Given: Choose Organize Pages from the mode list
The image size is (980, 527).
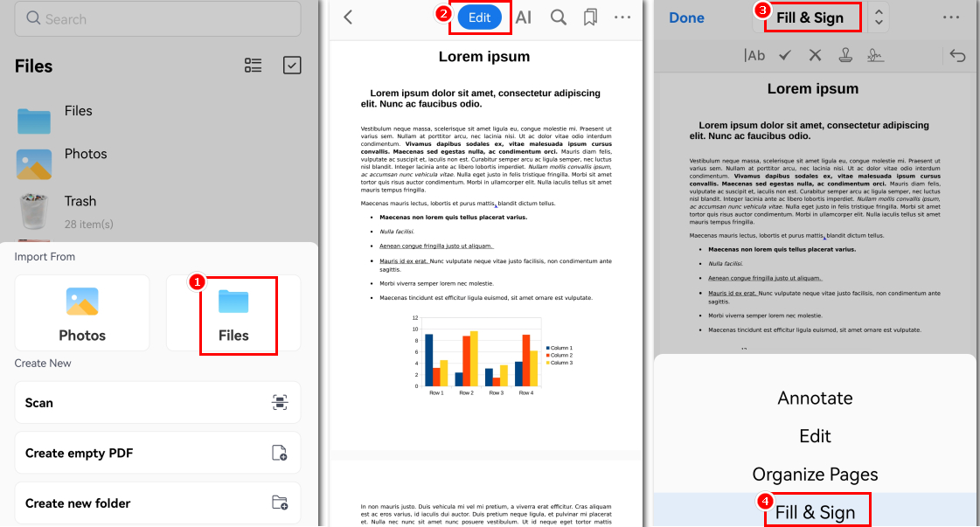Looking at the screenshot, I should pyautogui.click(x=815, y=475).
